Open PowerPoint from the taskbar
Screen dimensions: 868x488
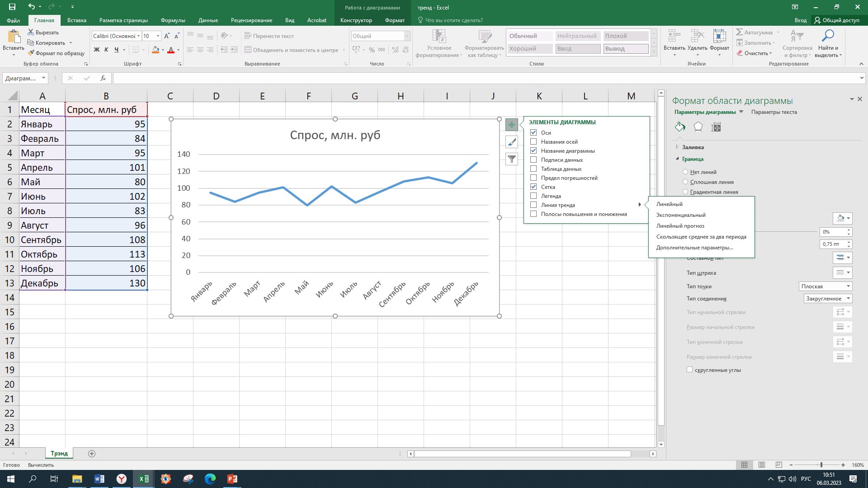[x=232, y=479]
